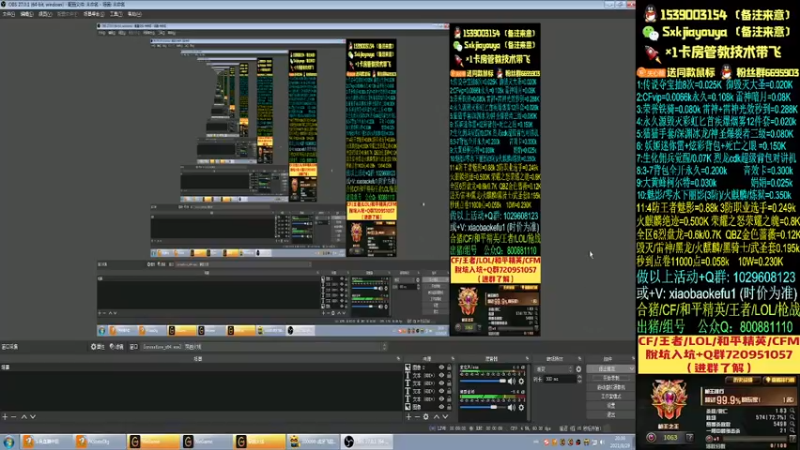Open the 工具 menu
The height and width of the screenshot is (450, 800).
(116, 14)
